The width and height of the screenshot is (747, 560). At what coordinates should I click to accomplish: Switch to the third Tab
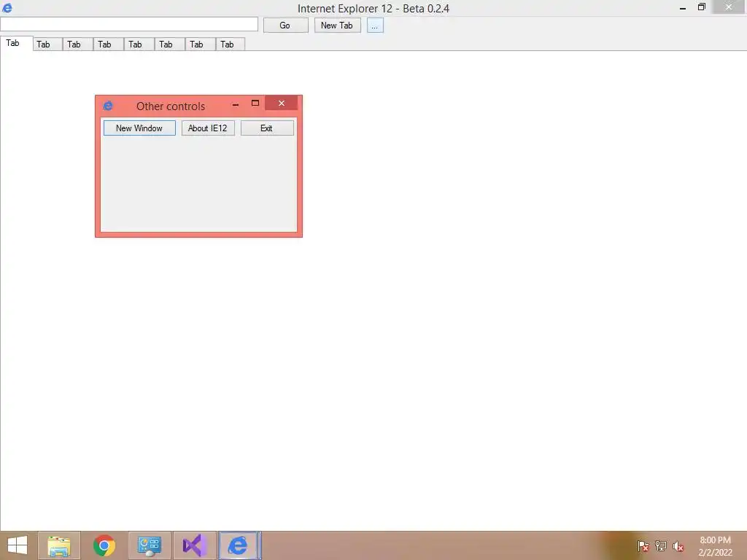78,44
